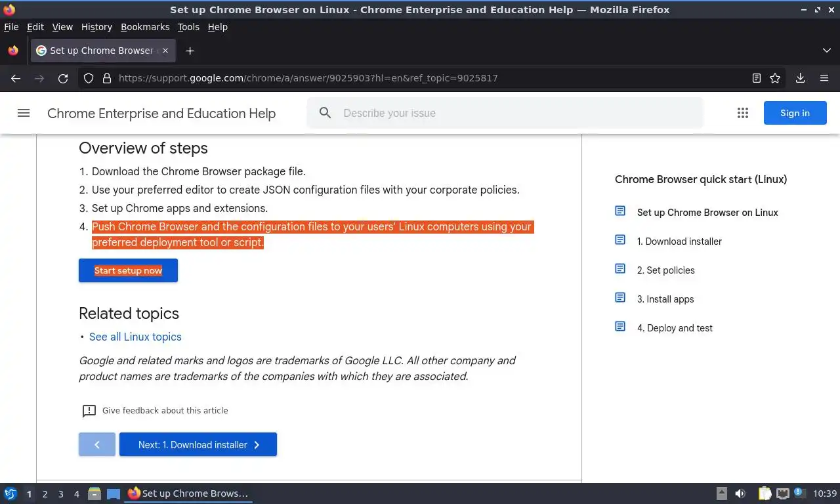Open the Google Help main menu hamburger
Viewport: 840px width, 504px height.
click(x=24, y=113)
